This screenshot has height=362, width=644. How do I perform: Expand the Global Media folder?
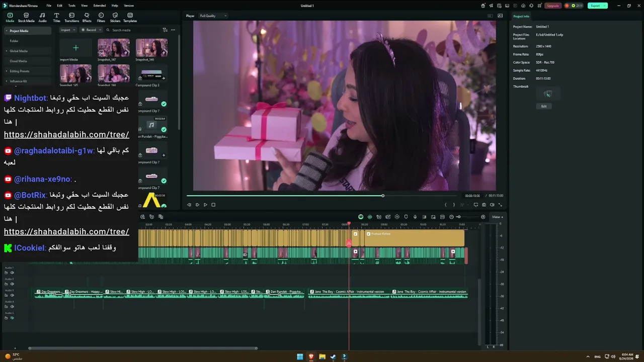(7, 51)
